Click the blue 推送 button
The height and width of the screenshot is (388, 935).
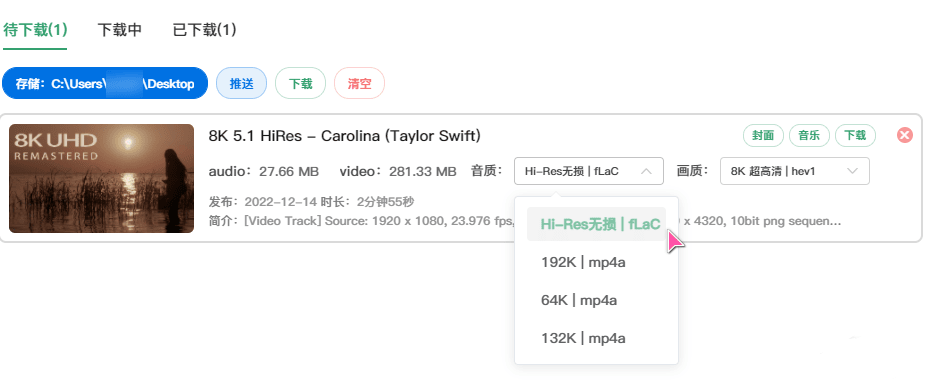[x=242, y=83]
